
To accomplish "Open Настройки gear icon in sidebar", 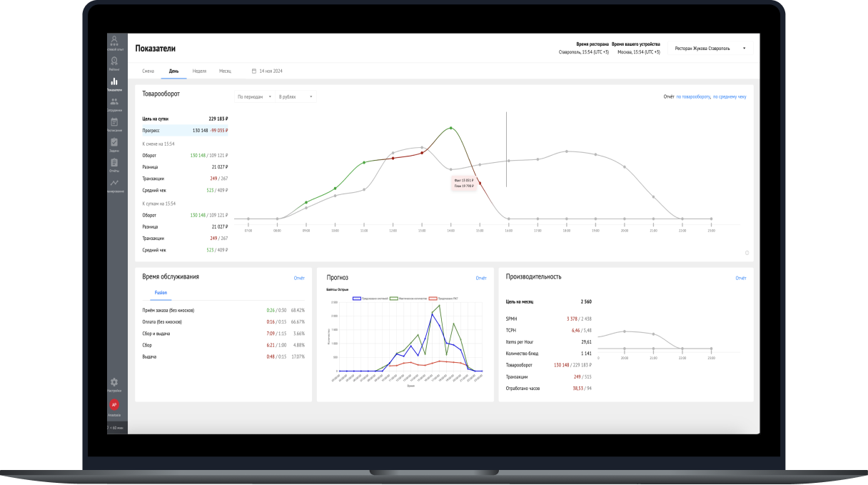I will (114, 385).
